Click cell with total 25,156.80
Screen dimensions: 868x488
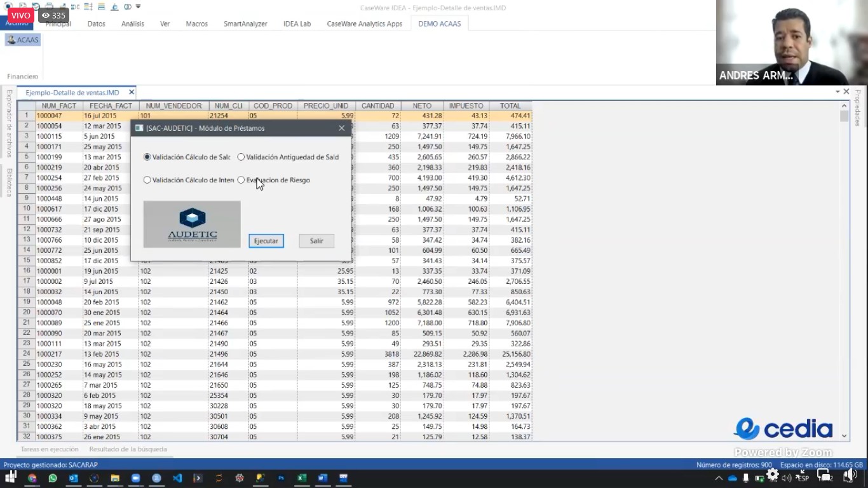pos(510,354)
